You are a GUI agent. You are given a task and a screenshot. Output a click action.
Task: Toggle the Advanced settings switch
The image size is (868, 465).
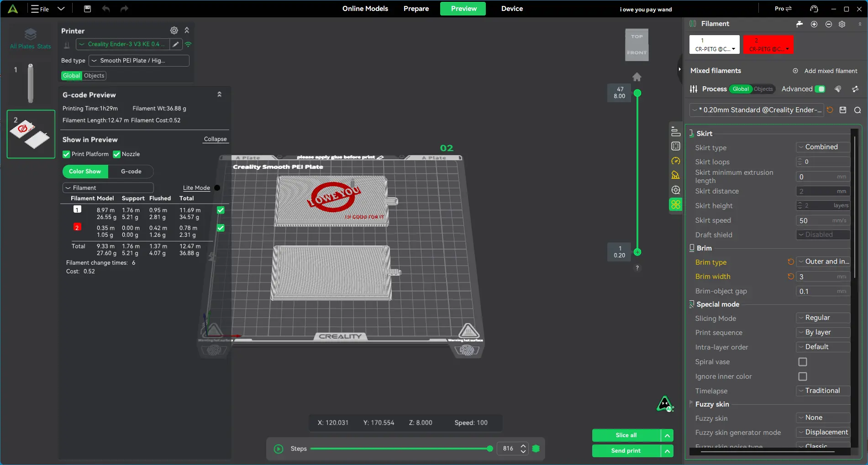821,89
